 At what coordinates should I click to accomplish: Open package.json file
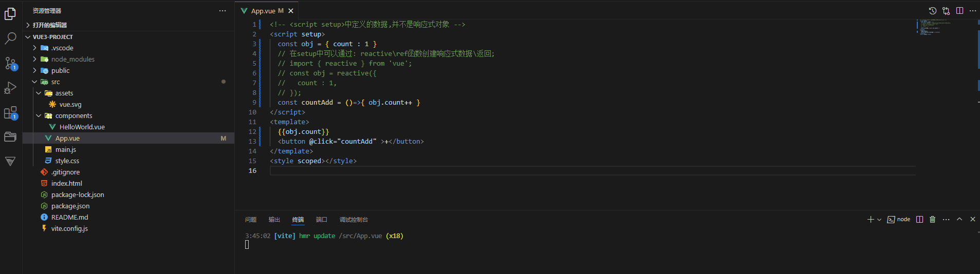pyautogui.click(x=128, y=206)
